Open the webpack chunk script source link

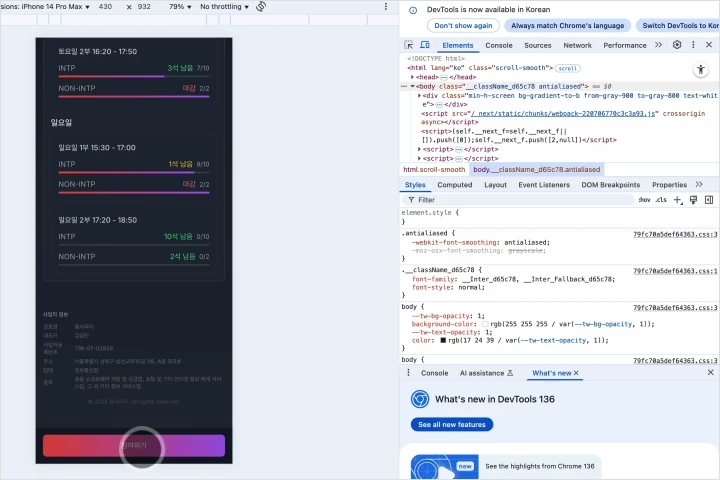coord(563,113)
